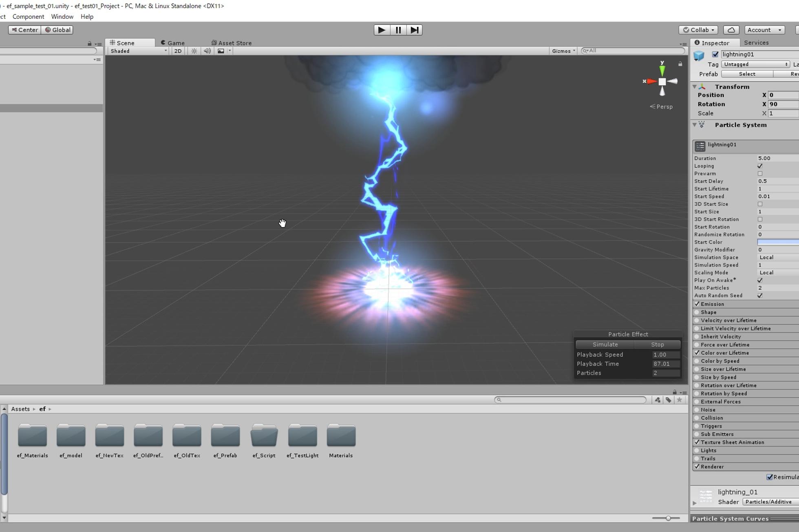Click the Collab button
Screen dimensions: 799x532
point(698,30)
